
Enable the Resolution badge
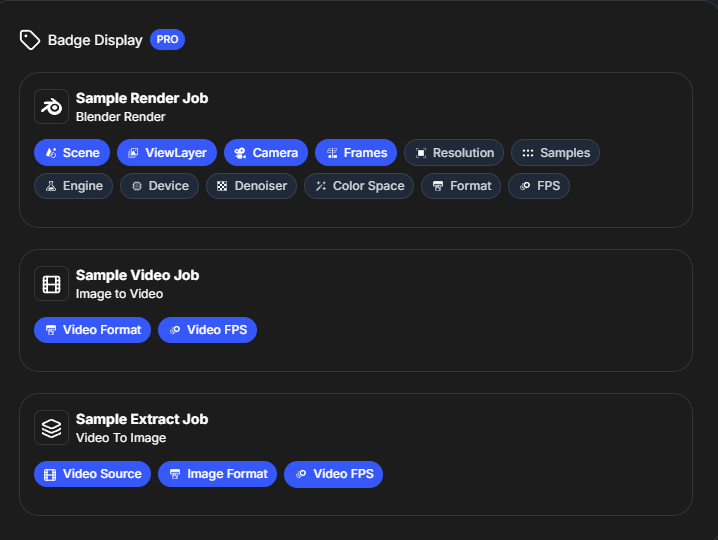click(454, 153)
